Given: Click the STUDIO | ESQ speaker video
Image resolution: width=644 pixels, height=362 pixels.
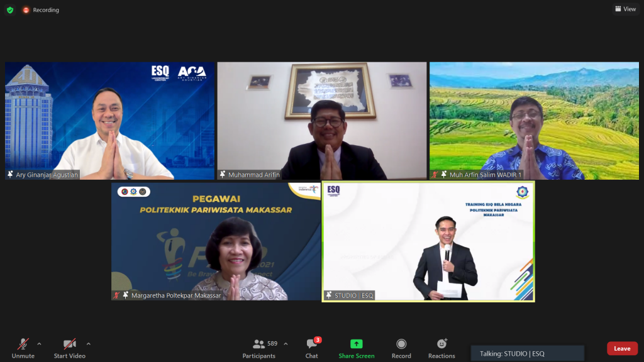Looking at the screenshot, I should point(428,242).
